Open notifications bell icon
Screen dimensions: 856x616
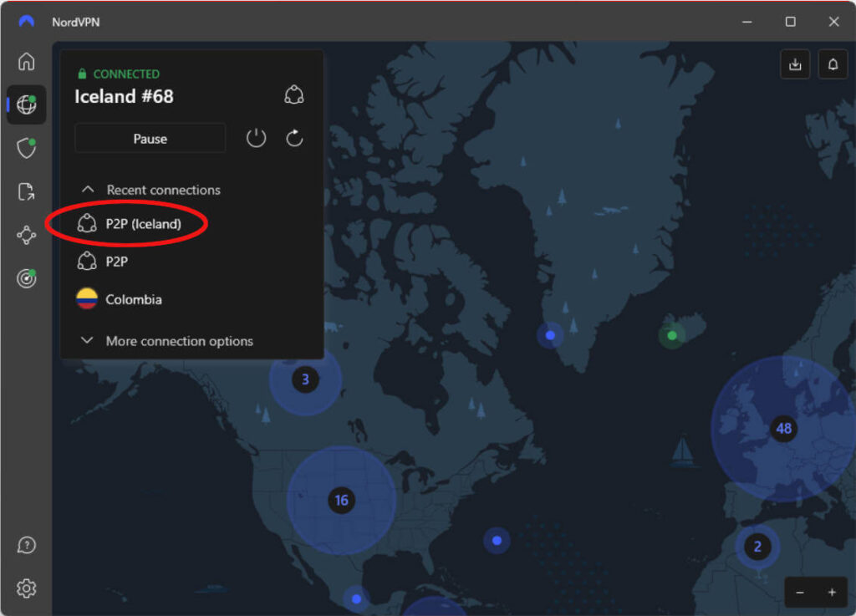[x=833, y=64]
